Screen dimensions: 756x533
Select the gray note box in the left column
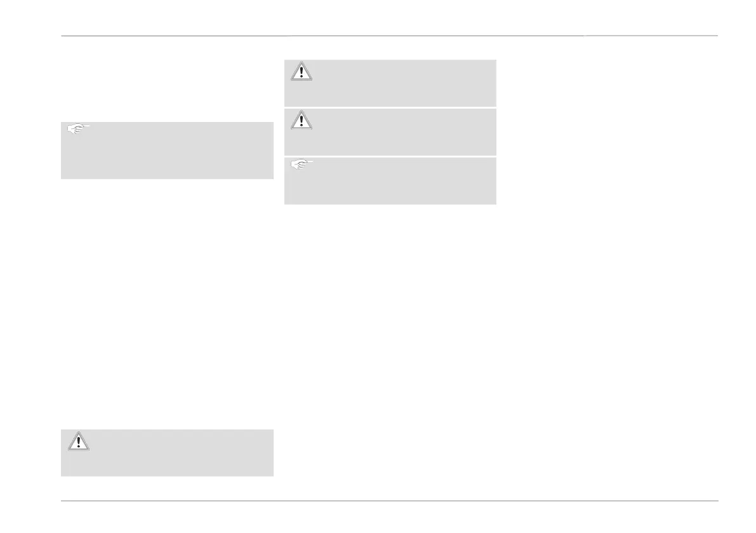coord(168,151)
